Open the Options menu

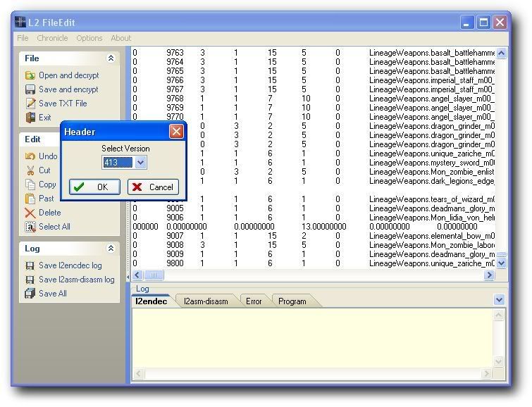click(89, 38)
